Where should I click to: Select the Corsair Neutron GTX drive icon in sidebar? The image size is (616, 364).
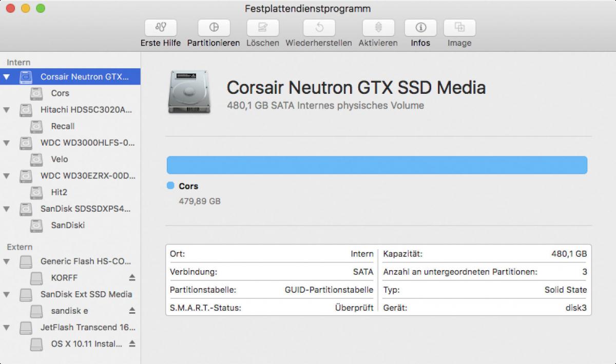tap(26, 77)
